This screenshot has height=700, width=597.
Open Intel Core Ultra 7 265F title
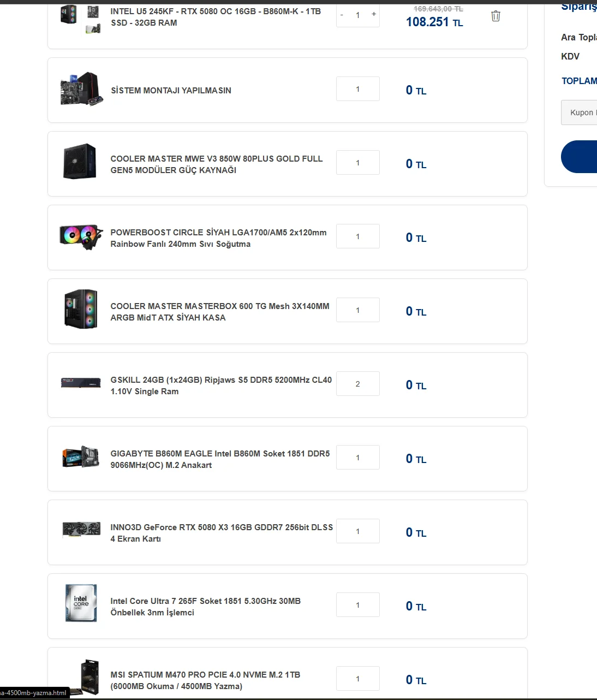click(206, 607)
